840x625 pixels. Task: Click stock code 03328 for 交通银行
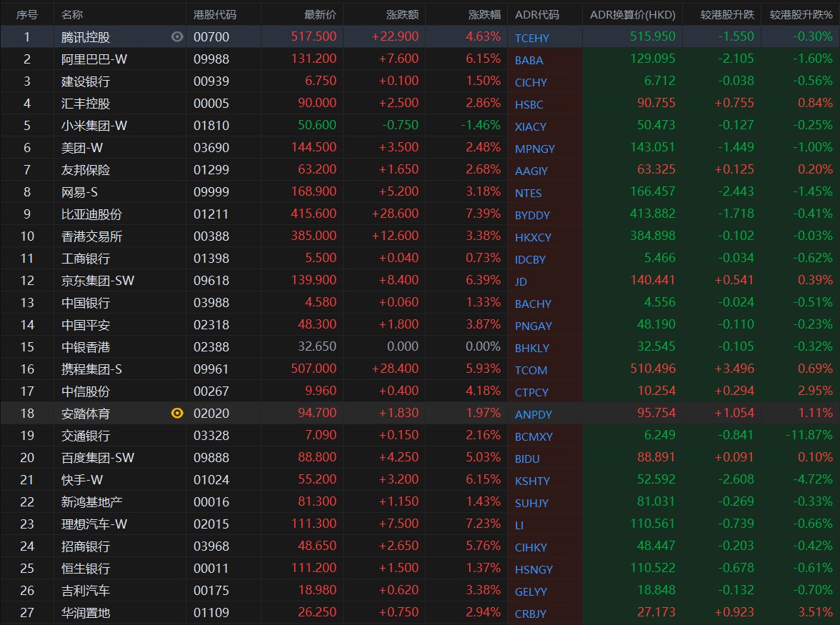click(x=211, y=436)
